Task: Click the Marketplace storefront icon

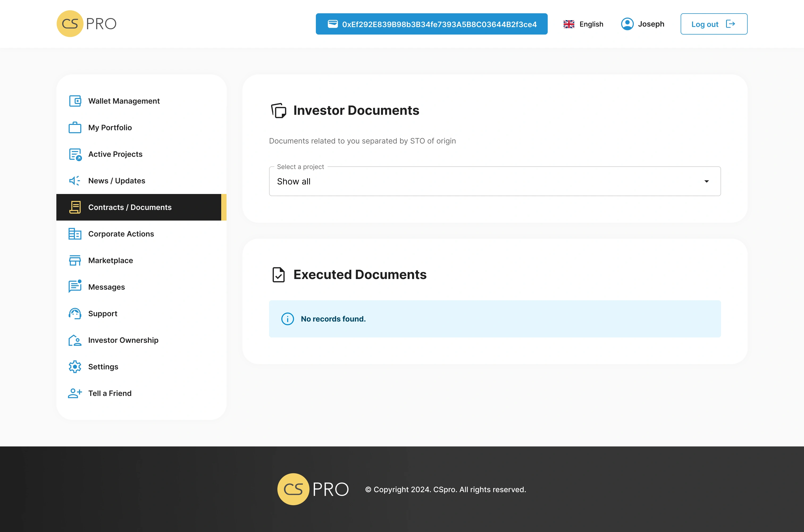Action: [x=75, y=261]
